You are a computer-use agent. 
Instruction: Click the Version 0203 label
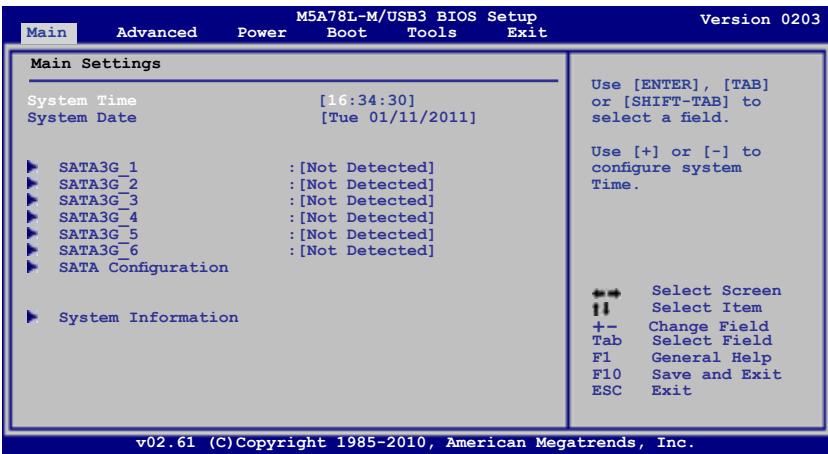760,20
